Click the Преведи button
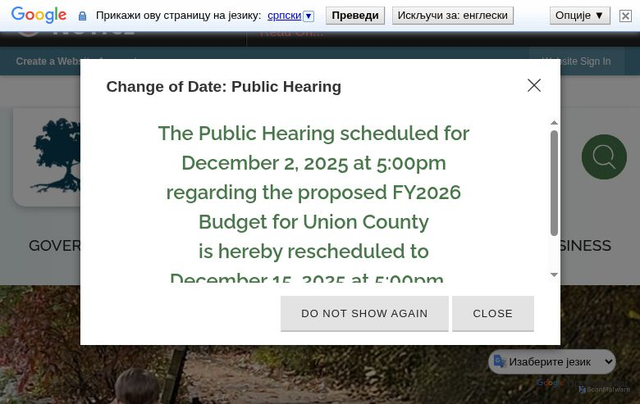The width and height of the screenshot is (640, 404). [x=355, y=16]
